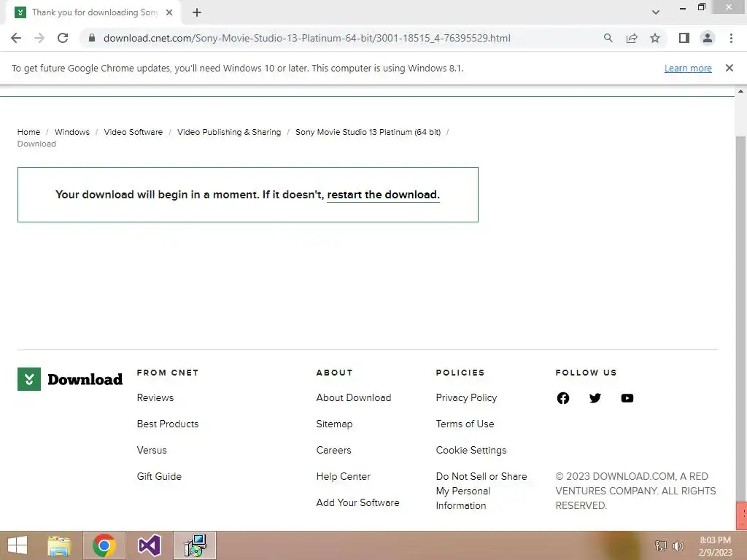Select the Thank you for downloading tab
Screen dimensions: 747x560
point(94,12)
